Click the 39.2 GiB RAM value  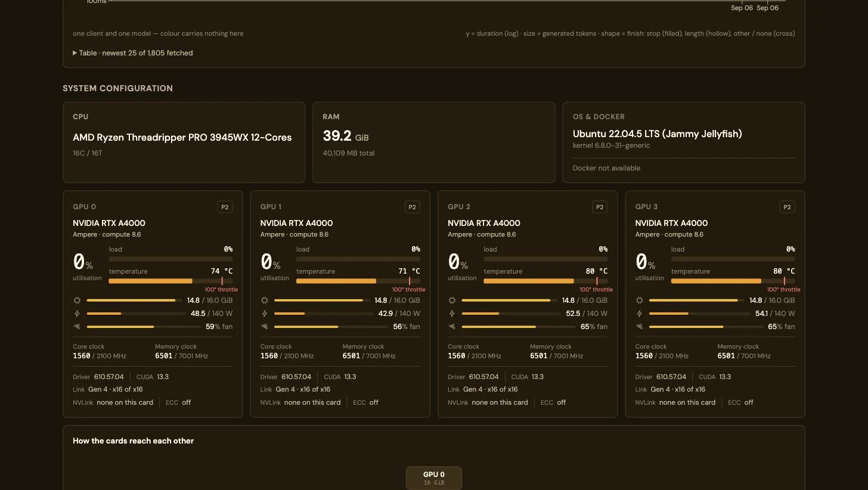(346, 136)
